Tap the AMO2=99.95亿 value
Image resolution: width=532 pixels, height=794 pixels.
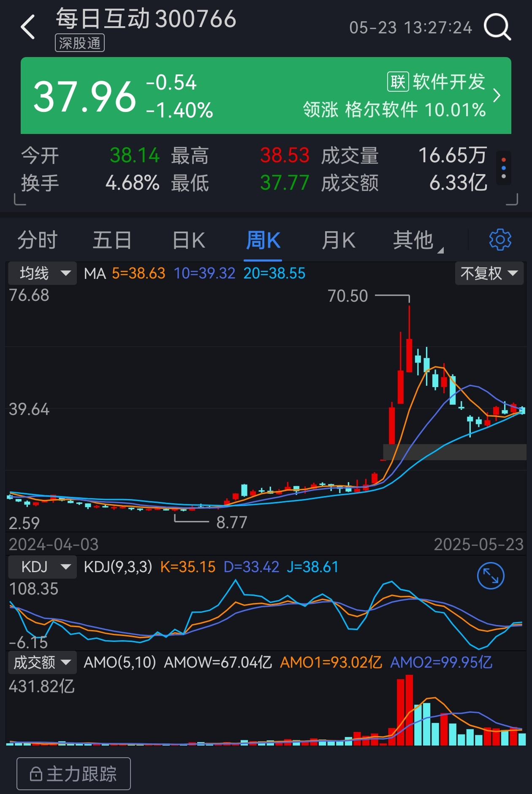441,662
